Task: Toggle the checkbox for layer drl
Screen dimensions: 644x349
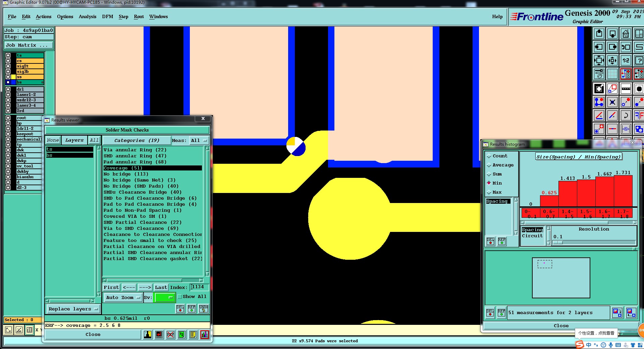Action: (x=8, y=89)
